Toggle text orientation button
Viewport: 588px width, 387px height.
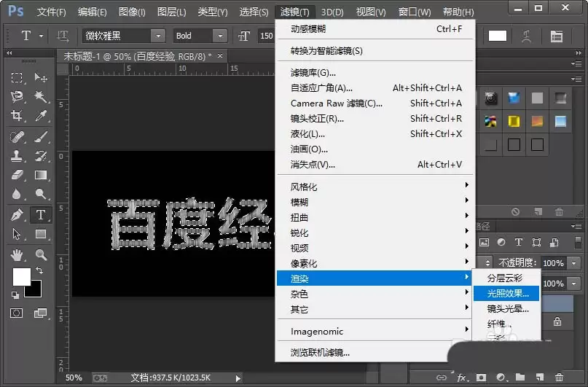point(62,36)
